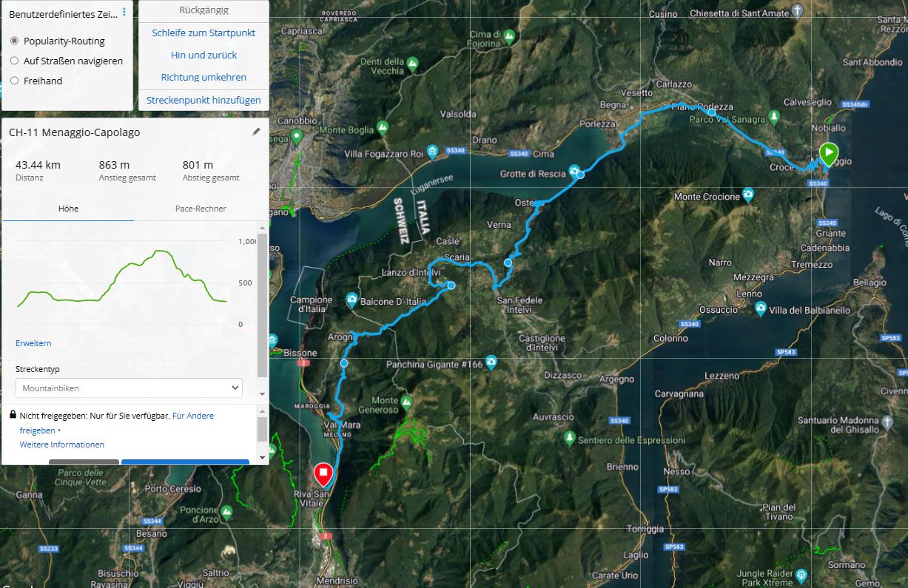The height and width of the screenshot is (588, 908).
Task: Open three-dot options menu beside Benutzerdefiniertes
Action: (x=124, y=12)
